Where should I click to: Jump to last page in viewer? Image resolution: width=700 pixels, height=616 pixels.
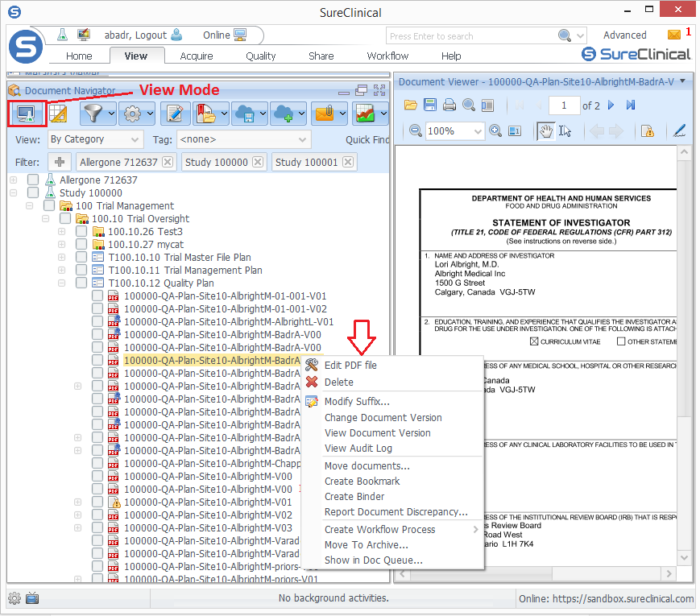(631, 105)
